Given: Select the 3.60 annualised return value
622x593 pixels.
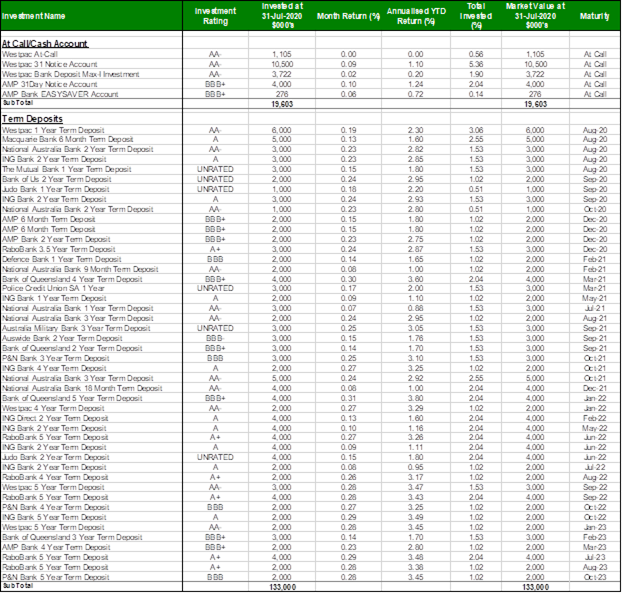Looking at the screenshot, I should pos(416,279).
